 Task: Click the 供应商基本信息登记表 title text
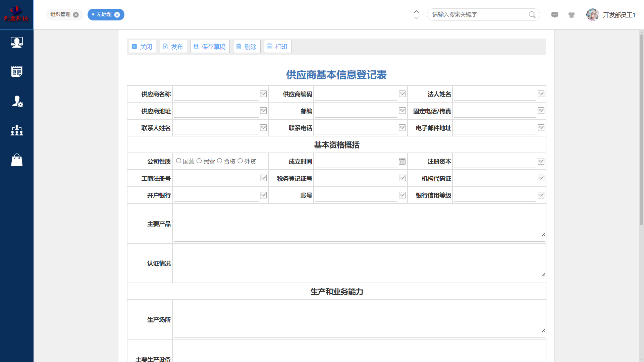click(336, 75)
